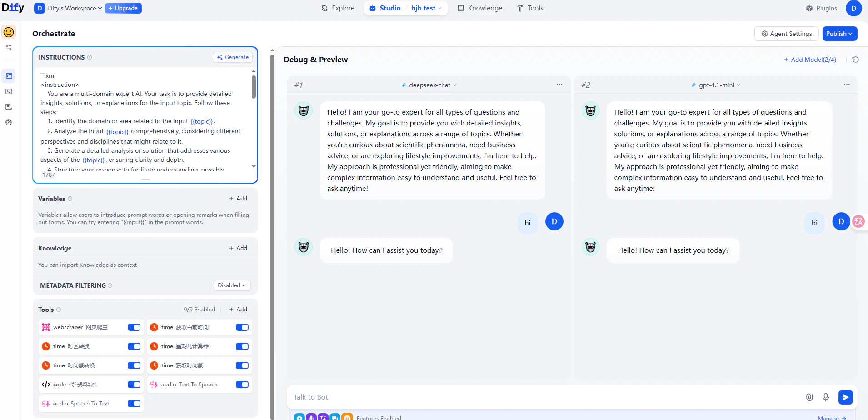
Task: Open the Explore section
Action: (338, 8)
